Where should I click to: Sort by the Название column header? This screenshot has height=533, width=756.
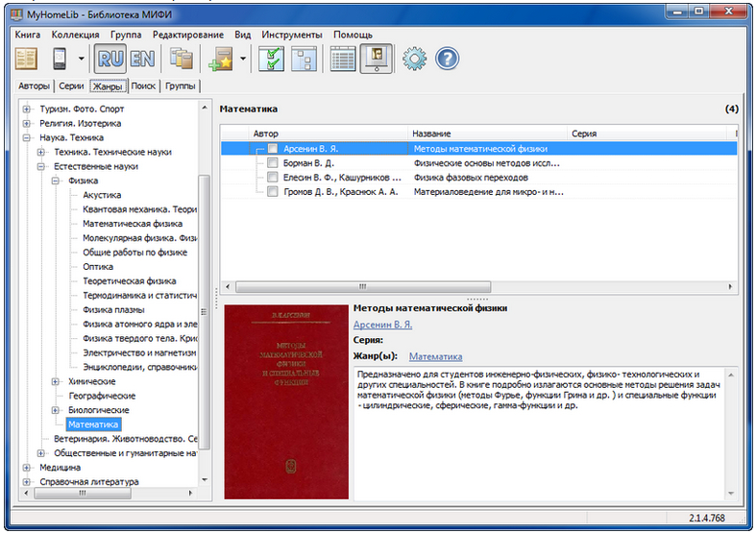[x=487, y=133]
